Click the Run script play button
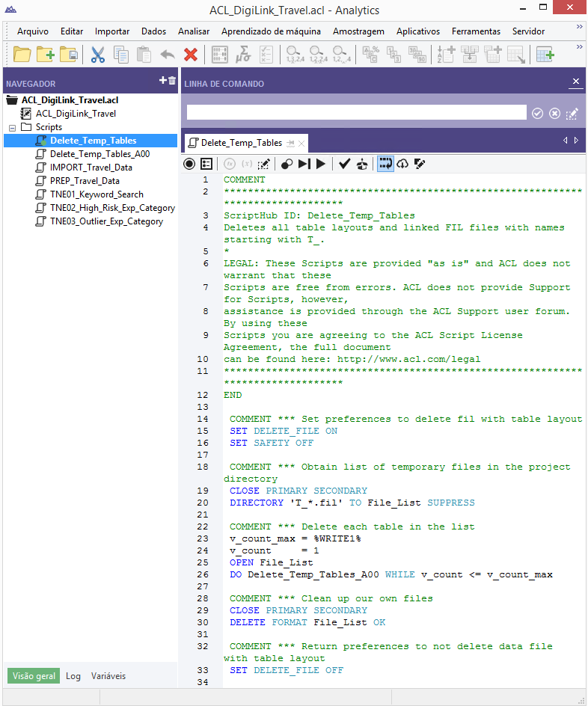This screenshot has width=588, height=706. [x=321, y=164]
